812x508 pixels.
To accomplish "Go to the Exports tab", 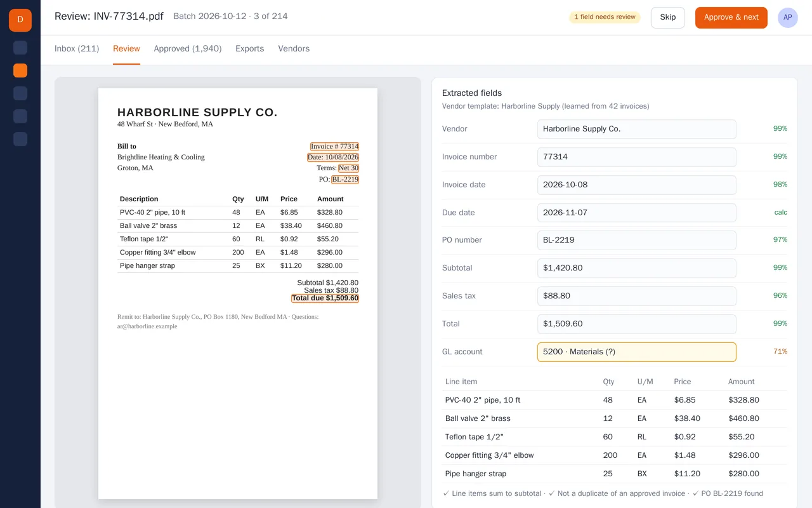I will (x=249, y=49).
